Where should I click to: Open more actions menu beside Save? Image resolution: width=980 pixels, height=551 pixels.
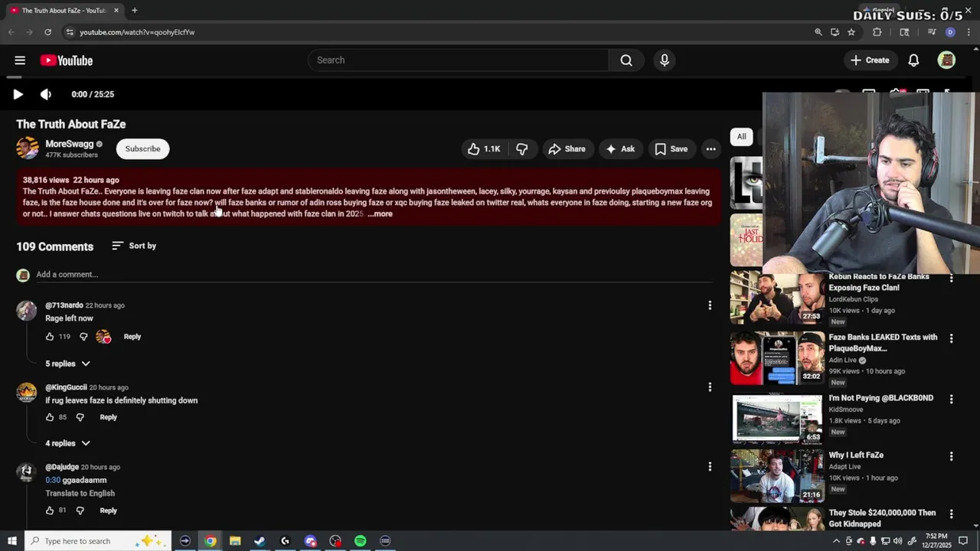710,149
